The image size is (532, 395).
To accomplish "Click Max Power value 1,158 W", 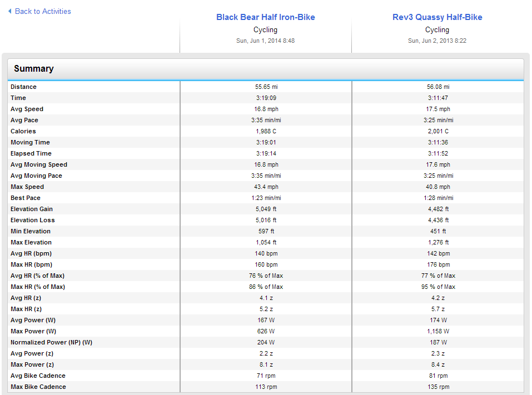I will 438,331.
